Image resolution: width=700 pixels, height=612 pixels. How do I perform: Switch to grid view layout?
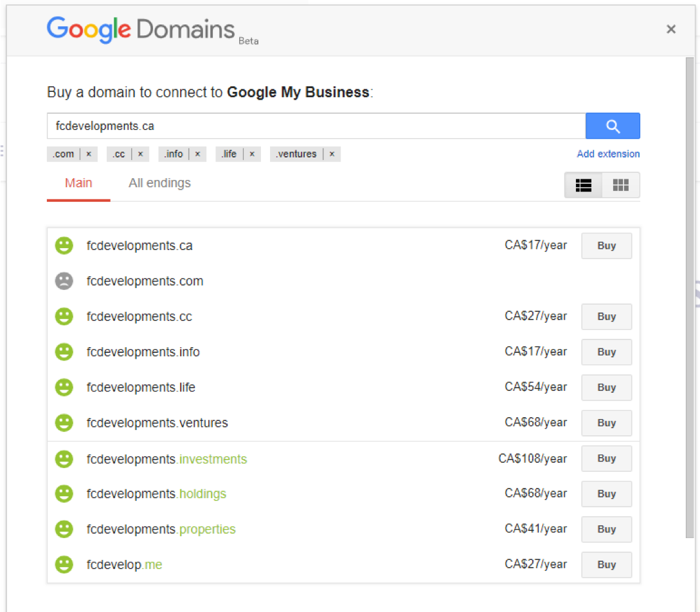(x=620, y=185)
